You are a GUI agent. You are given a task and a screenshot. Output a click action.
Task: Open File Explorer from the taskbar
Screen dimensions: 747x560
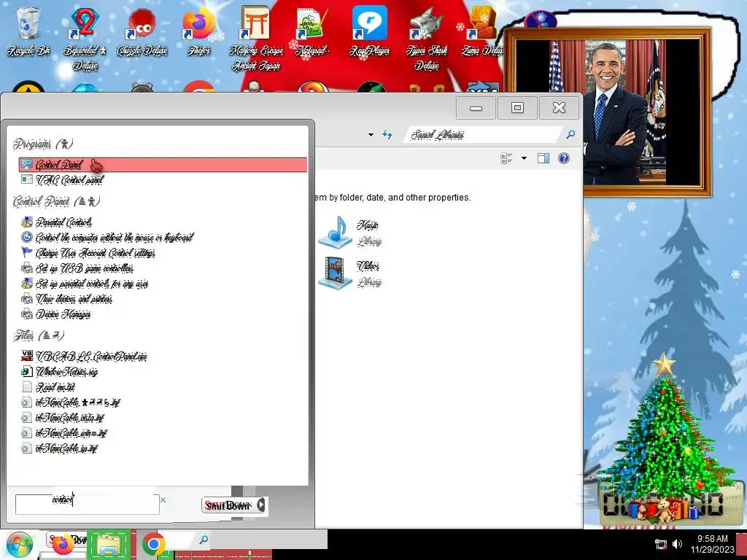[x=109, y=545]
